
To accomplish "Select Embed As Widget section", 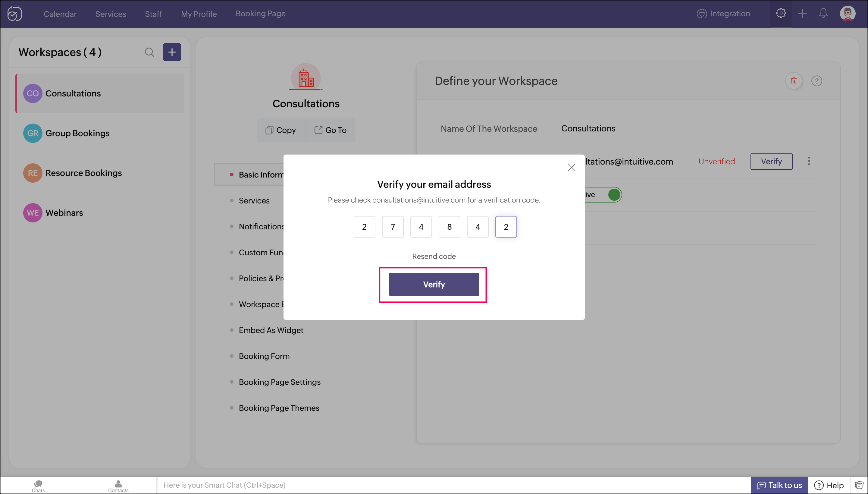I will click(x=271, y=330).
